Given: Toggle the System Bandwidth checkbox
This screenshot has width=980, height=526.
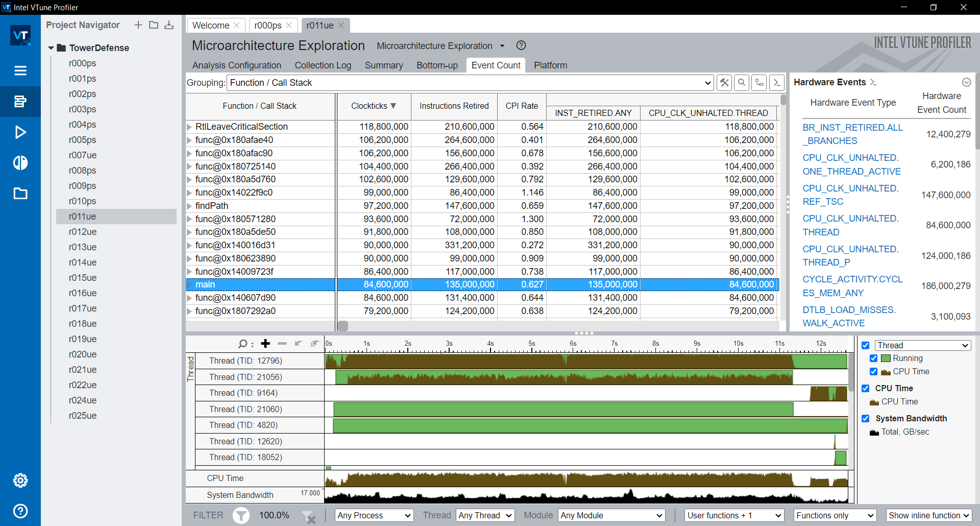Looking at the screenshot, I should [866, 418].
